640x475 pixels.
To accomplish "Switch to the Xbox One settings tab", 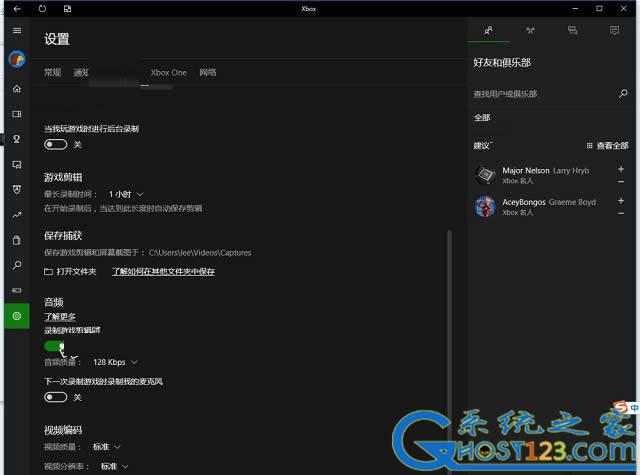I will (x=168, y=73).
